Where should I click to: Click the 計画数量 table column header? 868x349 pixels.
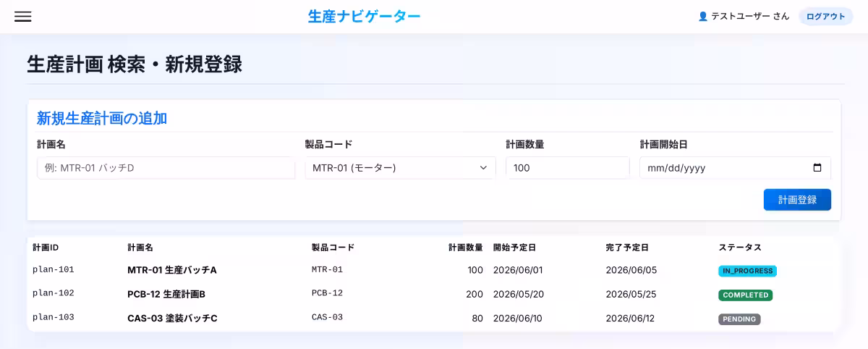(x=466, y=248)
